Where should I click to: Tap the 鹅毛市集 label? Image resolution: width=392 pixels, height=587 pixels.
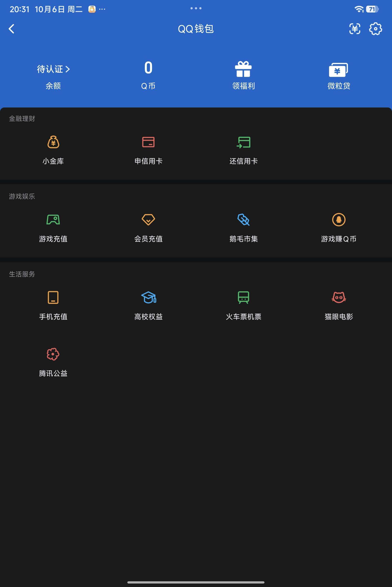[x=244, y=239]
